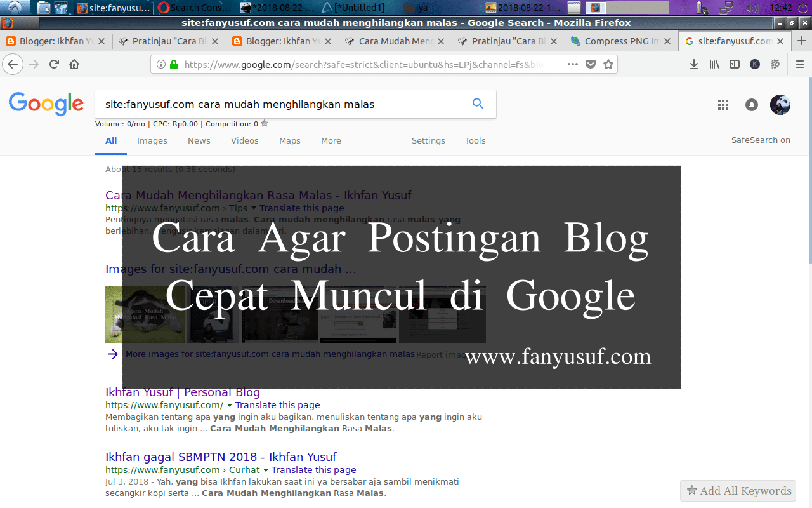Close the active site:fanyusuf.com tab
Viewport: 812px width, 508px height.
780,41
